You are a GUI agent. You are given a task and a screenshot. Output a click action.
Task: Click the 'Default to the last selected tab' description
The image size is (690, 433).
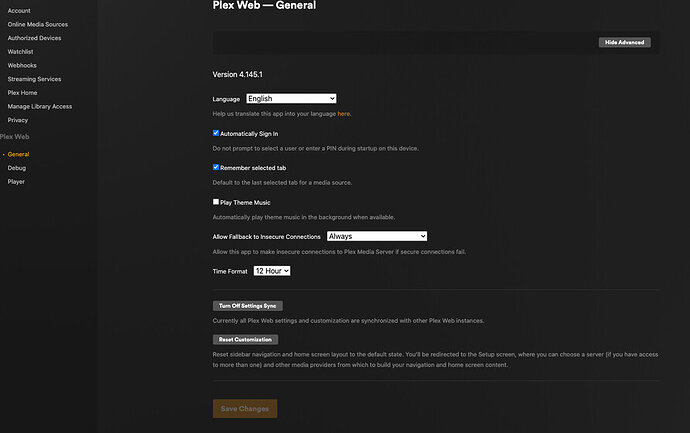point(282,183)
